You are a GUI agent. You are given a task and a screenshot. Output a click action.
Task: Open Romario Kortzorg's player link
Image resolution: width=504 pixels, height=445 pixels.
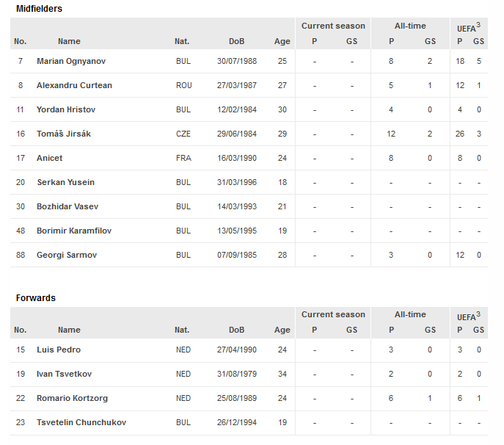[x=72, y=398]
